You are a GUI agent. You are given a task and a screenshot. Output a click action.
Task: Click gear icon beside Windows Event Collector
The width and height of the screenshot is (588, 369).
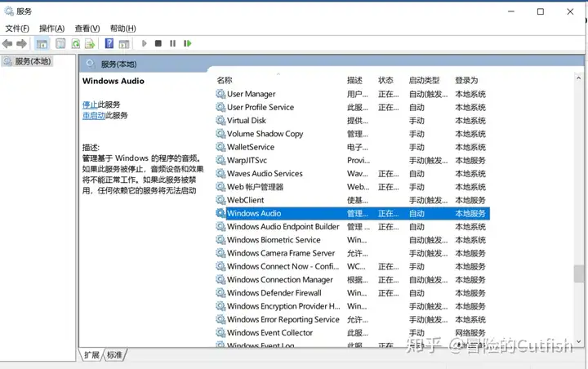[x=220, y=332]
